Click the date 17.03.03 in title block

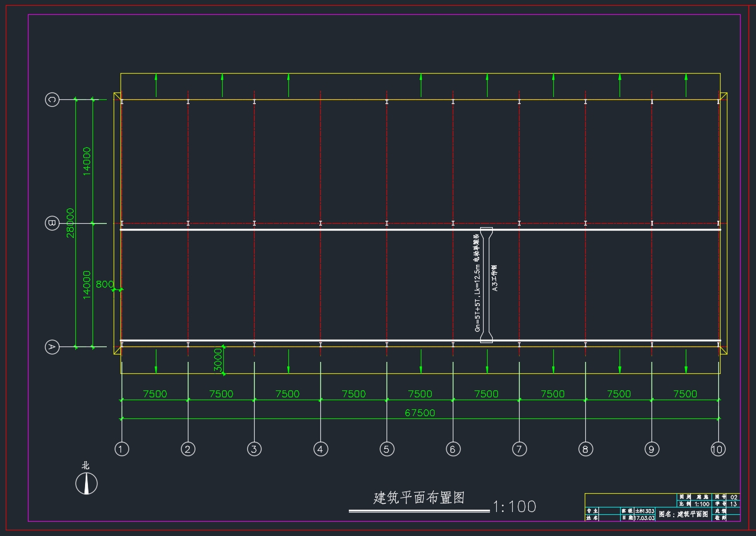[x=645, y=518]
